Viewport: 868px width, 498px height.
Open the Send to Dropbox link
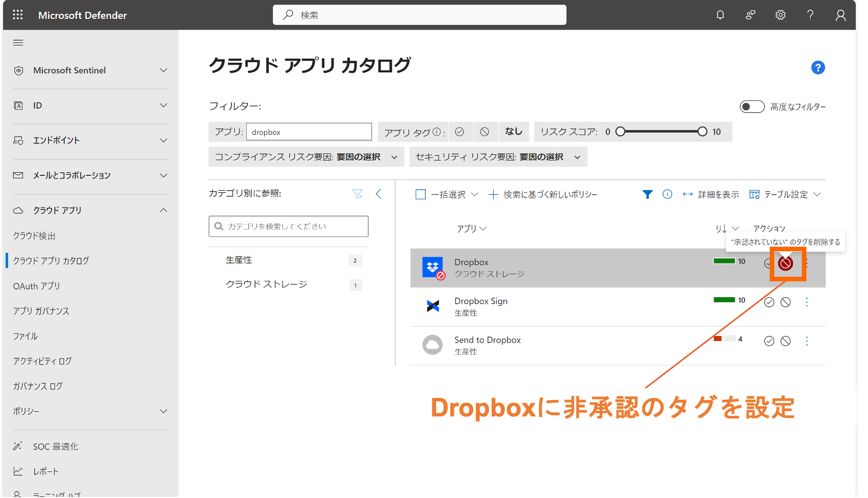click(488, 340)
